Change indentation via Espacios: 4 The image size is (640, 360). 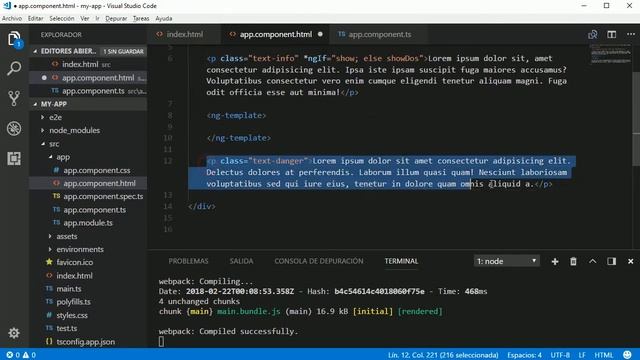click(x=524, y=355)
